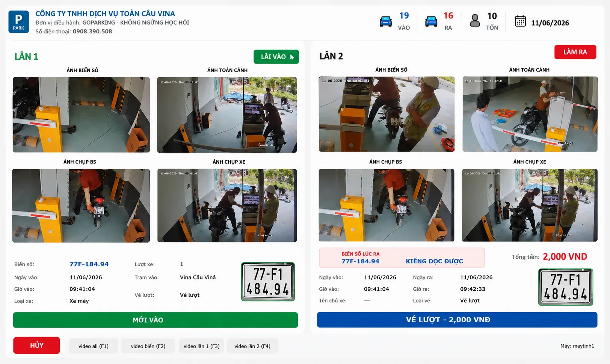Click LÀN 1 entry time 09:41:04
This screenshot has width=610, height=364.
(82, 289)
